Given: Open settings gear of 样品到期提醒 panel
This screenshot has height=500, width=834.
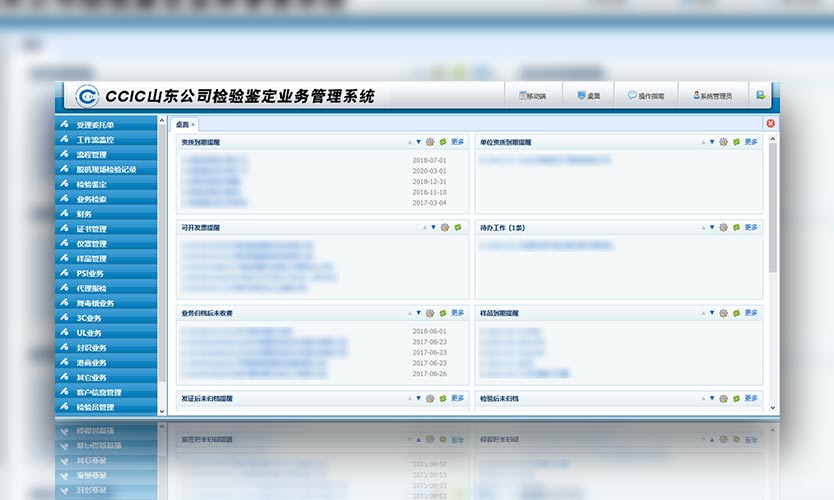Looking at the screenshot, I should [723, 313].
